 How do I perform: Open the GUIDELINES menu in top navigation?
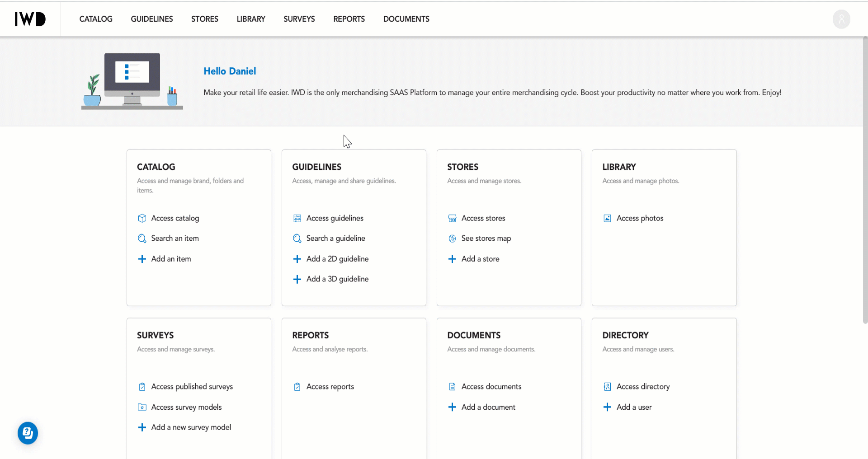pyautogui.click(x=152, y=19)
